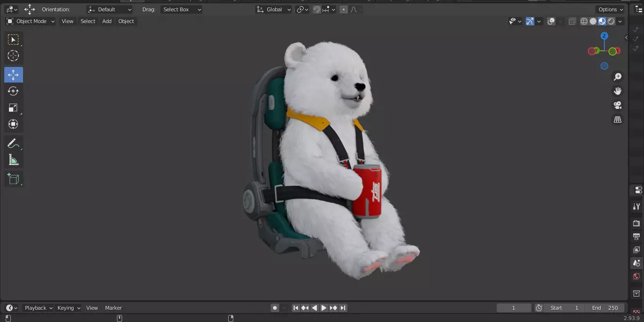Open the Output properties tab

pyautogui.click(x=636, y=236)
